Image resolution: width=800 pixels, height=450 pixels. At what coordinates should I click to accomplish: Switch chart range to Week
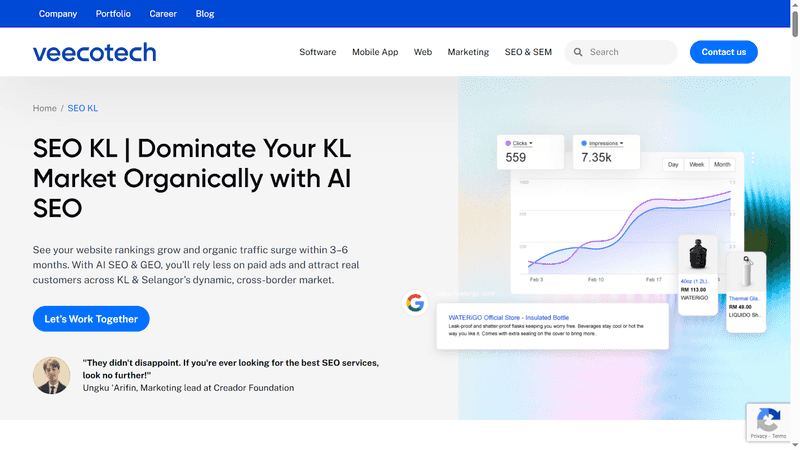click(x=696, y=164)
